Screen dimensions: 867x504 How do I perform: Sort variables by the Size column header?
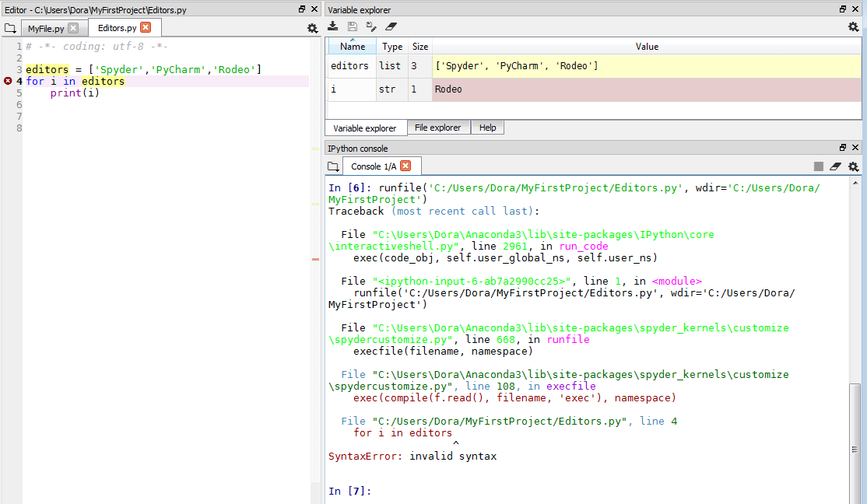[x=420, y=47]
